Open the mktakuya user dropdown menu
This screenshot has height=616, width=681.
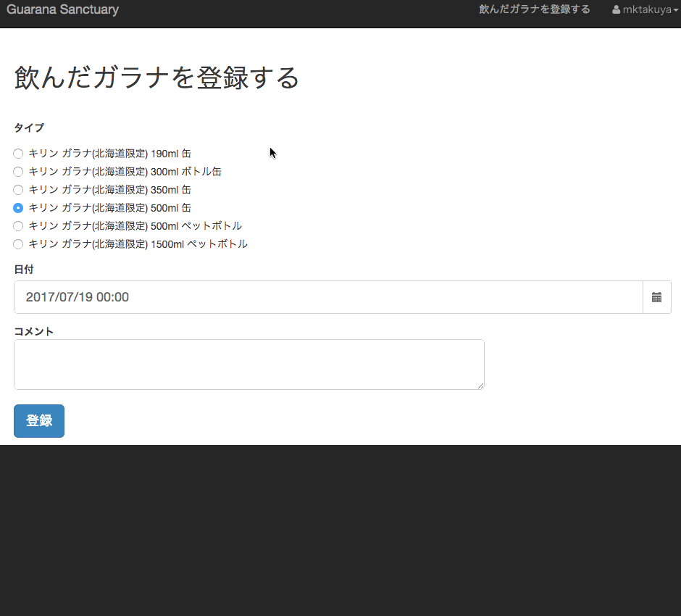coord(645,9)
